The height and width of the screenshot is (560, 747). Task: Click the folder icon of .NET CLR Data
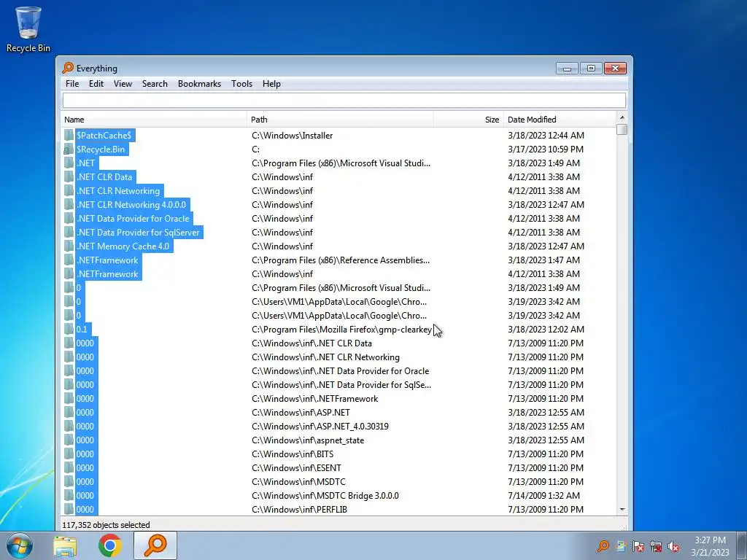[x=69, y=176]
